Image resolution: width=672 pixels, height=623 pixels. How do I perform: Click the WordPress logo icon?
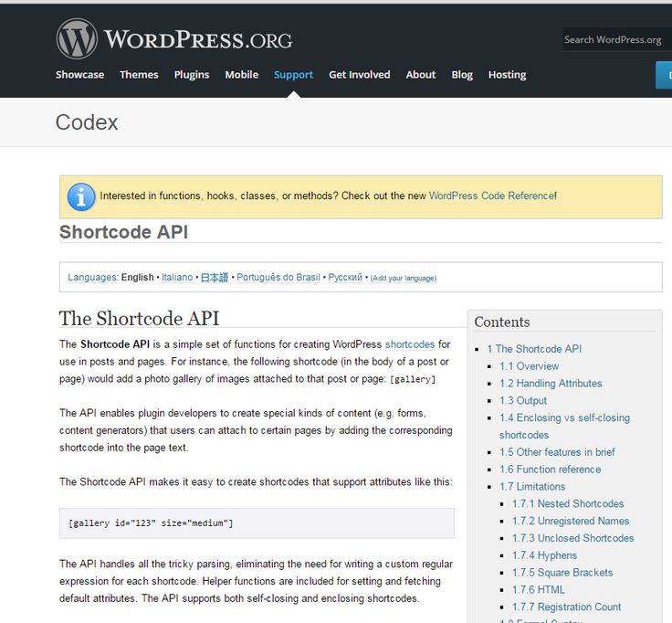77,38
